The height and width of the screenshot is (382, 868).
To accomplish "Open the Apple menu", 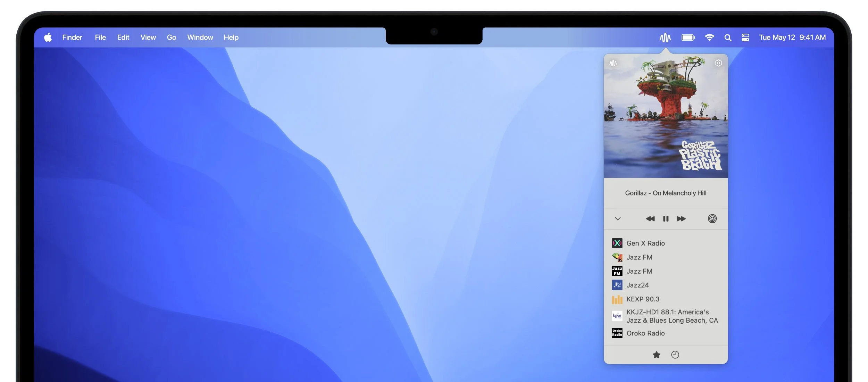I will click(48, 37).
